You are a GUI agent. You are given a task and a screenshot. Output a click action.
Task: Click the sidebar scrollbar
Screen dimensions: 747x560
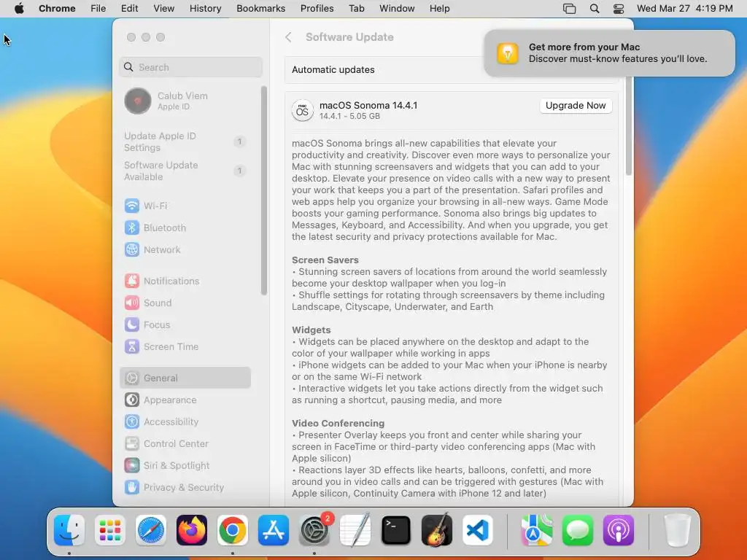click(263, 190)
